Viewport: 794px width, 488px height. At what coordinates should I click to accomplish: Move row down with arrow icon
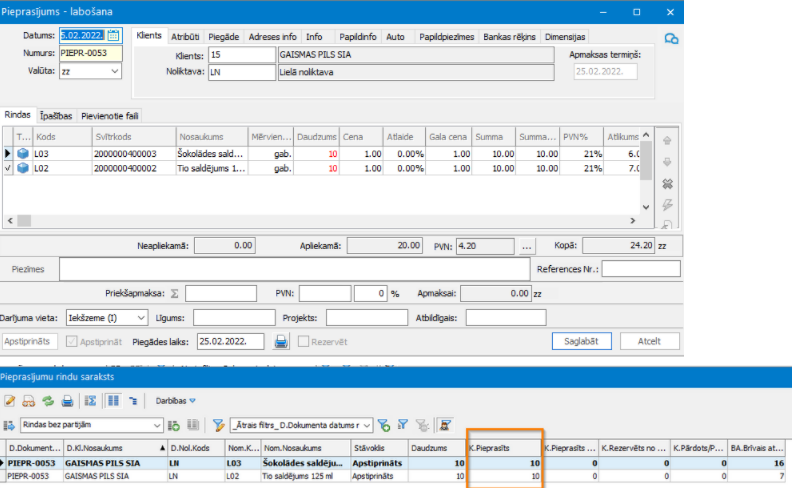[667, 162]
